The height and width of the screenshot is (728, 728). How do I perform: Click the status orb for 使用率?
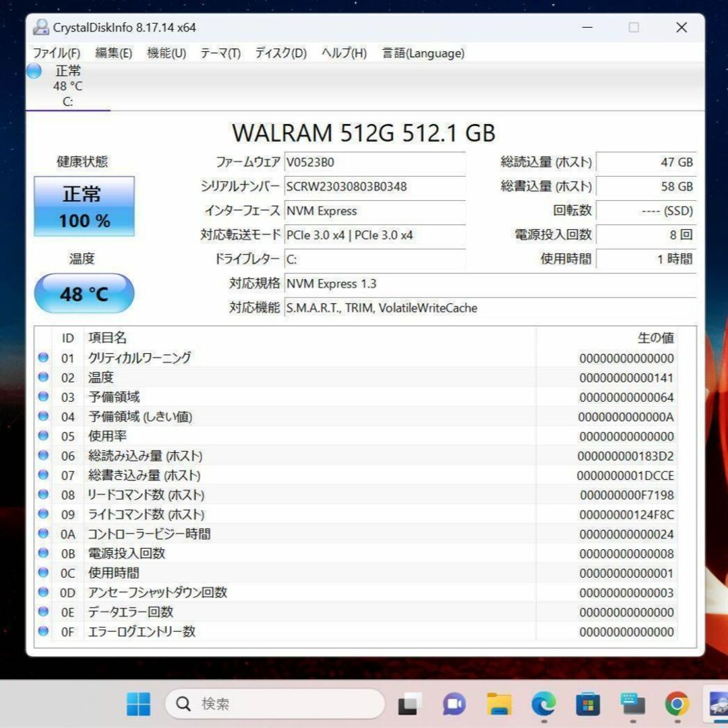[43, 435]
